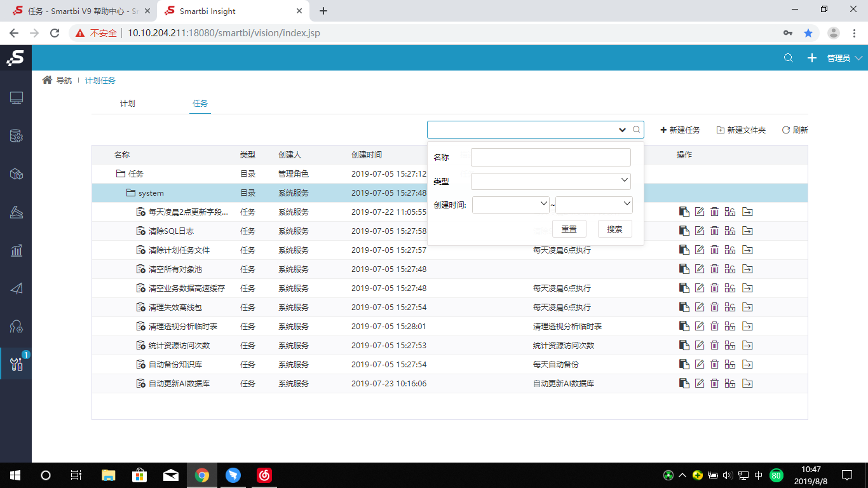Click the global search icon in header
The height and width of the screenshot is (488, 868).
point(789,58)
